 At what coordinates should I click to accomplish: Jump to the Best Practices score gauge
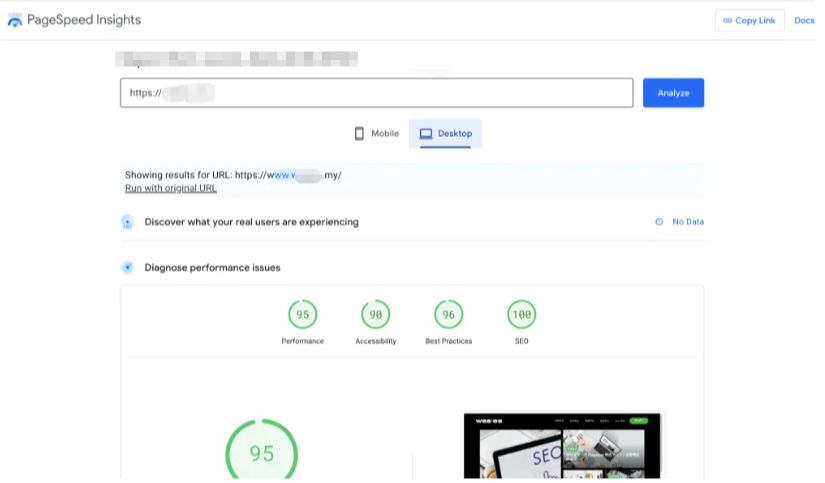point(448,314)
